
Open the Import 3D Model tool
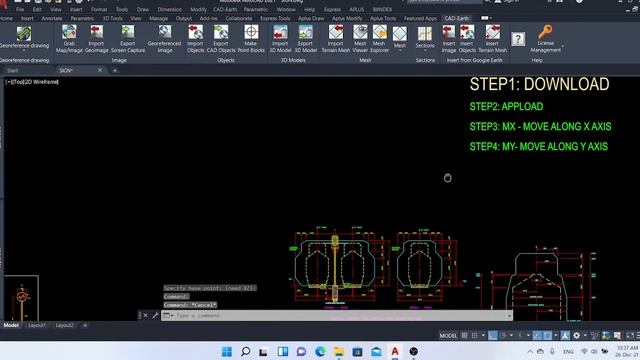pos(280,39)
